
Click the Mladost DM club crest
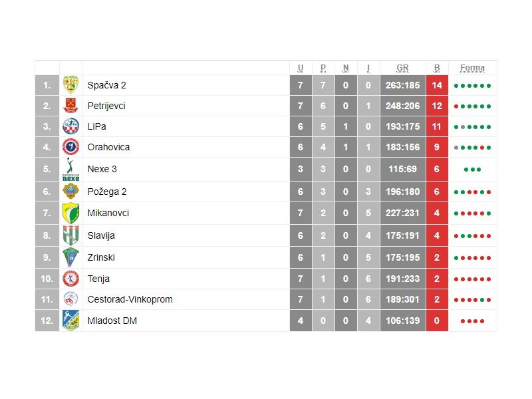pos(70,321)
